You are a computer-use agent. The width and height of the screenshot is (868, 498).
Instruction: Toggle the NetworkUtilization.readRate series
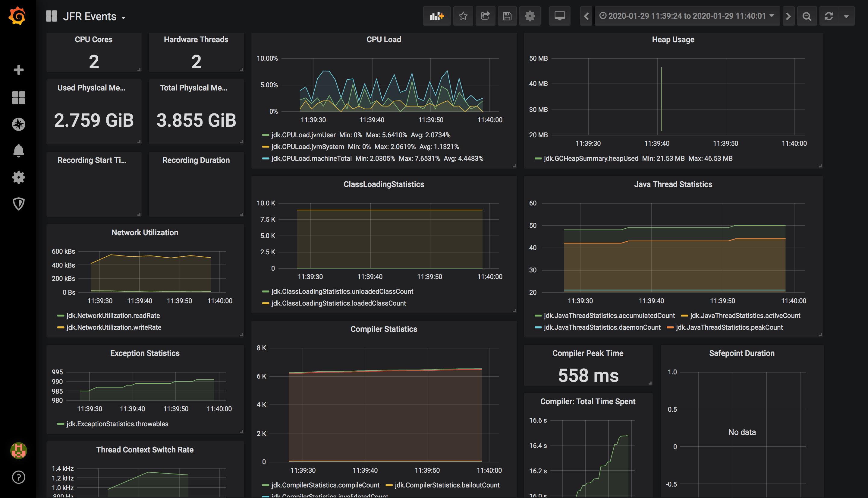113,315
